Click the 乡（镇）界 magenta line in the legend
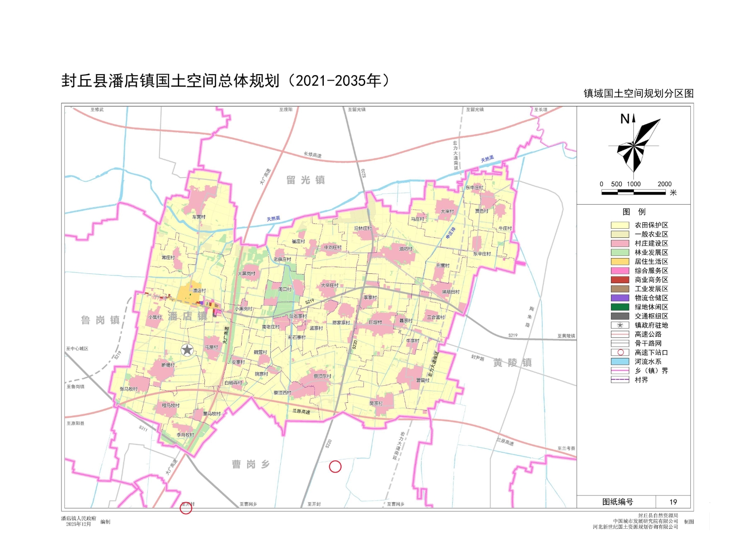The image size is (756, 535). (620, 370)
